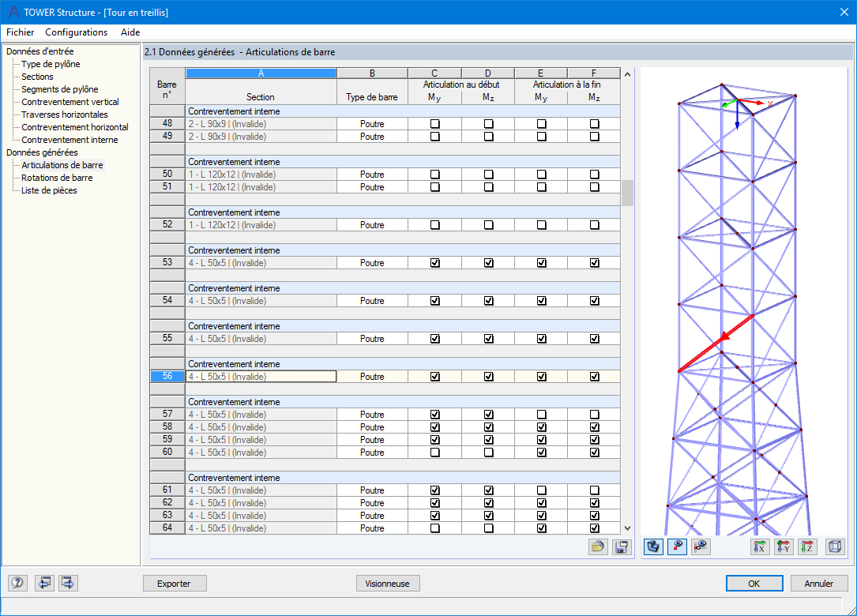The height and width of the screenshot is (616, 857).
Task: Click section cell '1 - L 120x12' of bar 51
Action: coord(261,187)
